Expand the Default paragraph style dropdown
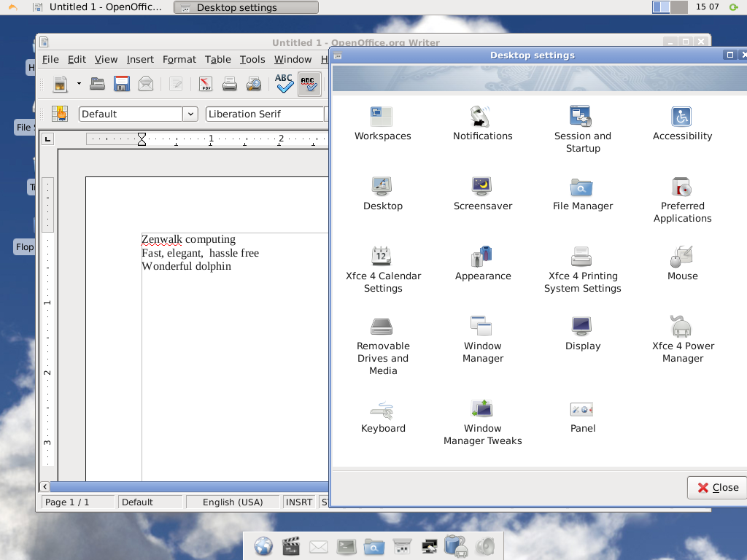Screen dimensions: 747x560 tap(190, 114)
